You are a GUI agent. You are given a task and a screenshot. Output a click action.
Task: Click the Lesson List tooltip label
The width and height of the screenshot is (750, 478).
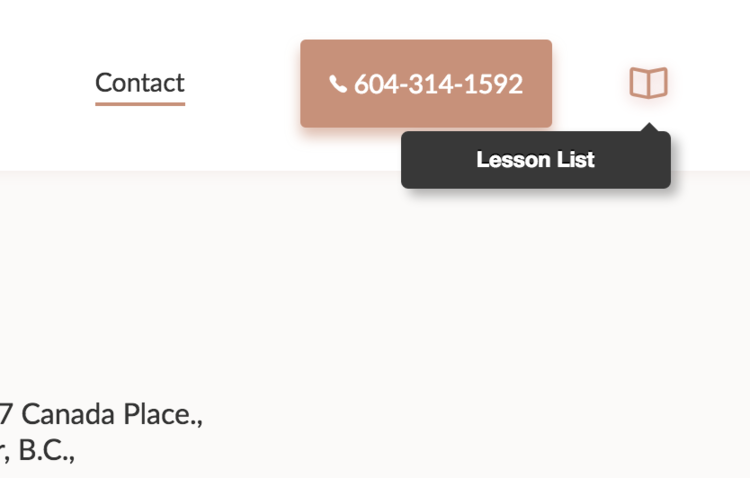click(x=535, y=159)
